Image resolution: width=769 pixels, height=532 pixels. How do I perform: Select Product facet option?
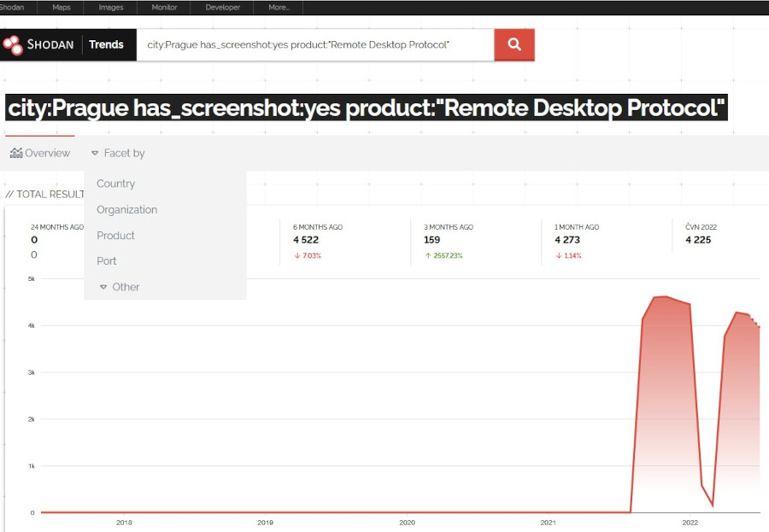(x=115, y=236)
